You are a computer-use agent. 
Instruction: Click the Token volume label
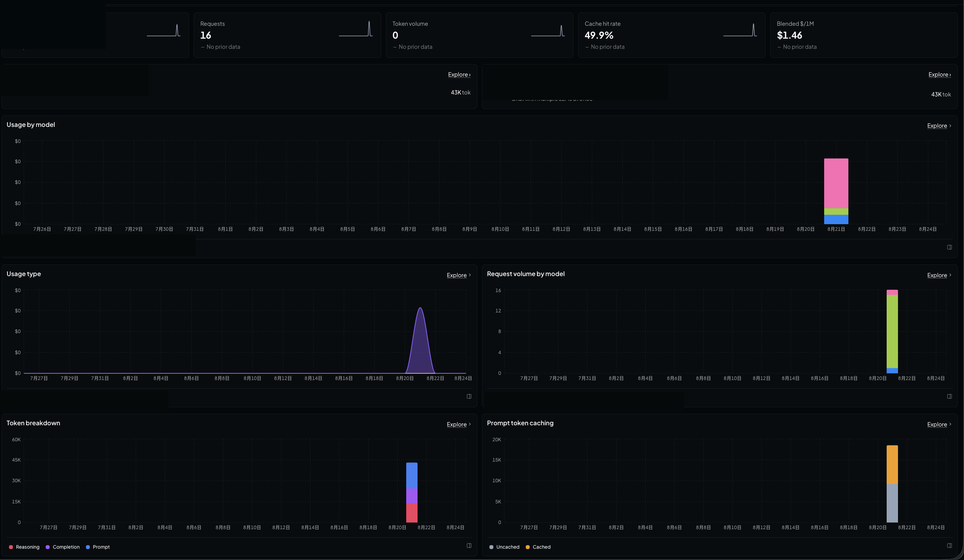point(410,24)
